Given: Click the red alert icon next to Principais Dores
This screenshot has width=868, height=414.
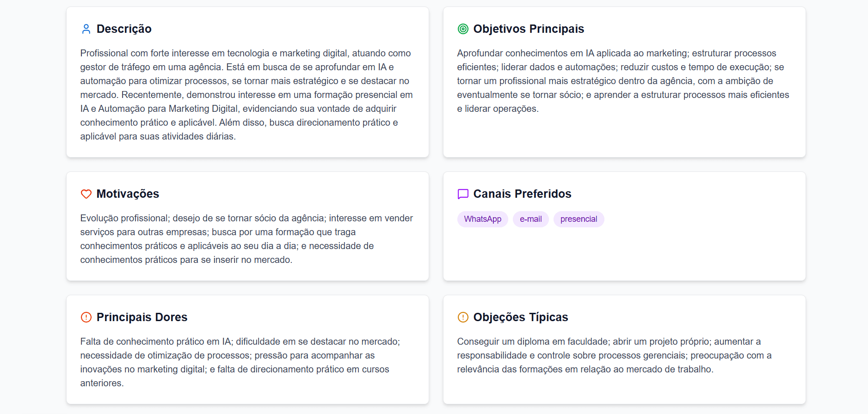Looking at the screenshot, I should pos(86,317).
